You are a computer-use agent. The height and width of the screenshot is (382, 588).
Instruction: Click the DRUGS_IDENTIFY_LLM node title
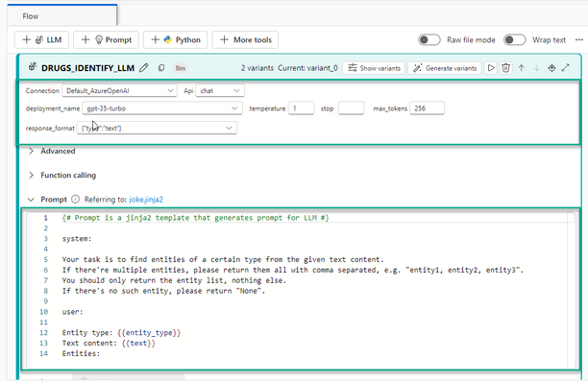87,68
